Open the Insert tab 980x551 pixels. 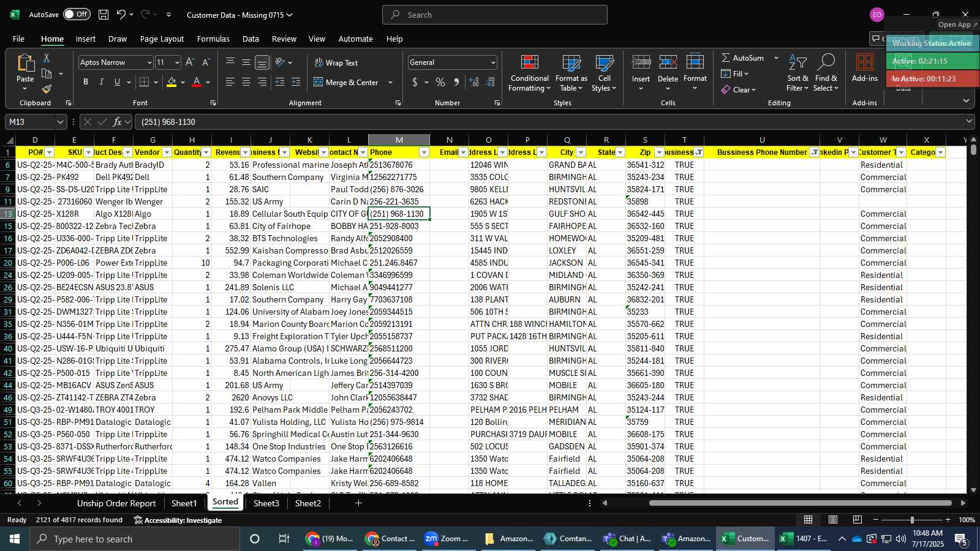point(85,39)
